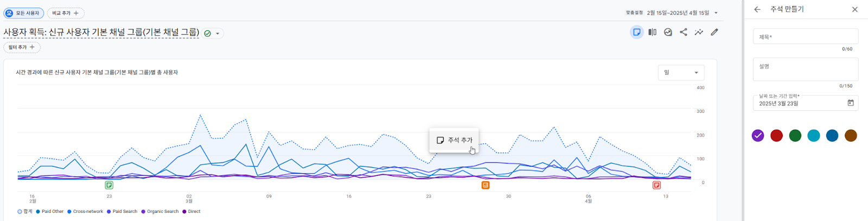The width and height of the screenshot is (868, 221).
Task: Open the insights chart icon
Action: [x=668, y=32]
